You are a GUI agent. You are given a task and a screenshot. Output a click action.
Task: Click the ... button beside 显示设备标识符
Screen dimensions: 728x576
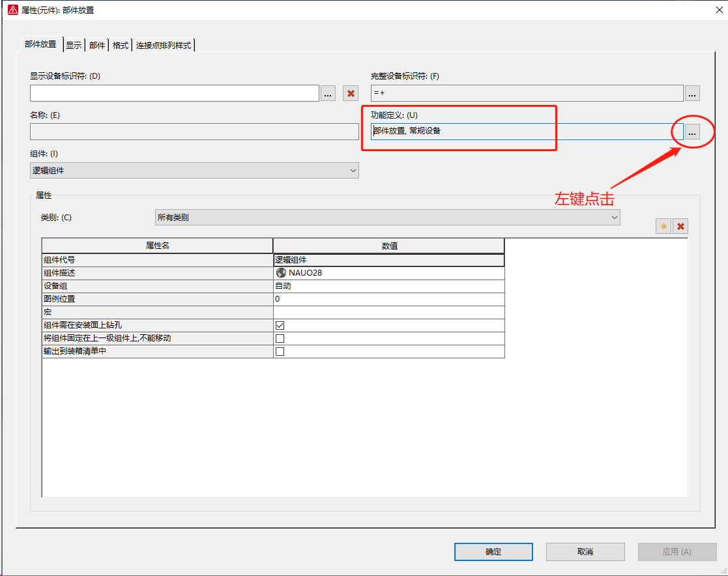[328, 93]
